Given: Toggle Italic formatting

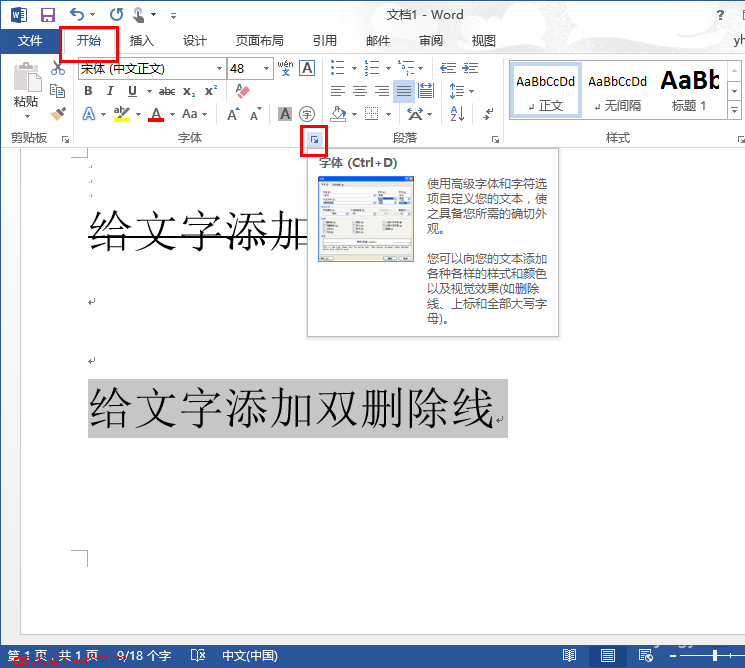Looking at the screenshot, I should [110, 91].
